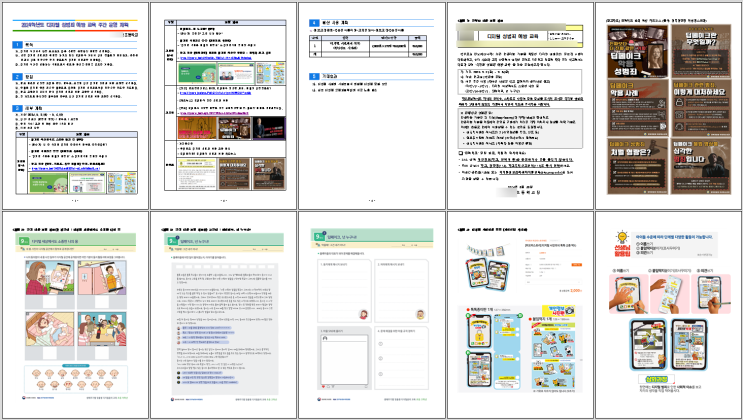Viewport: 743px width, 420px height.
Task: Click the hyperlink above the orange image on page two
Action: pyautogui.click(x=213, y=114)
